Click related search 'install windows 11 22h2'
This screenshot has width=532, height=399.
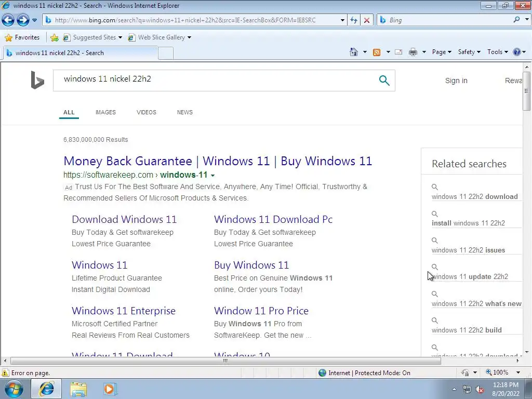click(468, 223)
